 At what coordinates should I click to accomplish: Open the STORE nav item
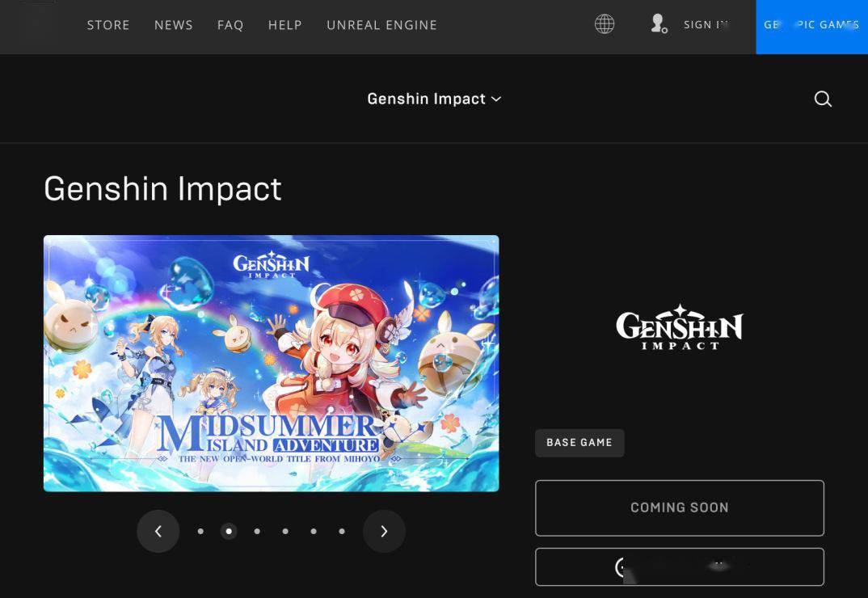coord(108,25)
